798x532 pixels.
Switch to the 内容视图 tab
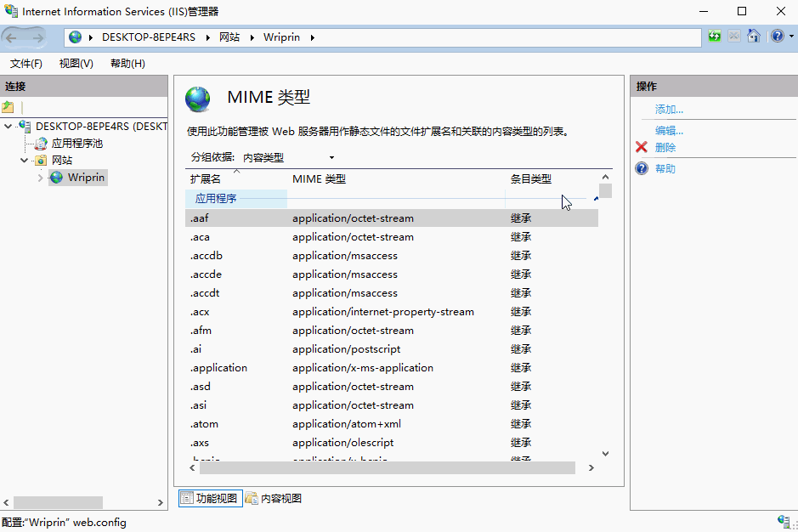tap(274, 498)
